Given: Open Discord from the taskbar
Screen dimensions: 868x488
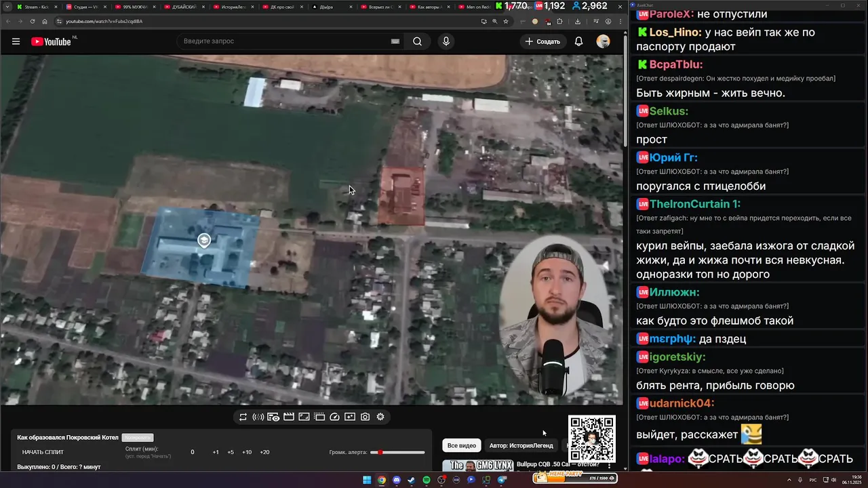Looking at the screenshot, I should [x=397, y=480].
